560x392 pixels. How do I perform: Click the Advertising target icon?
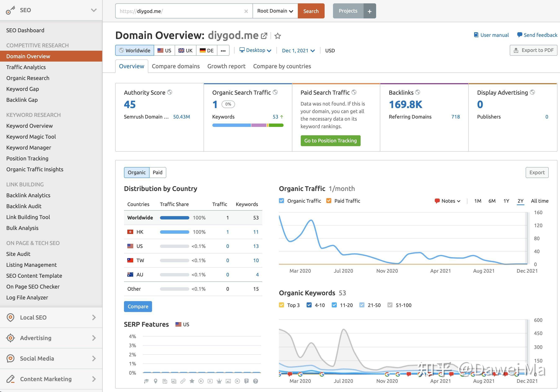10,338
